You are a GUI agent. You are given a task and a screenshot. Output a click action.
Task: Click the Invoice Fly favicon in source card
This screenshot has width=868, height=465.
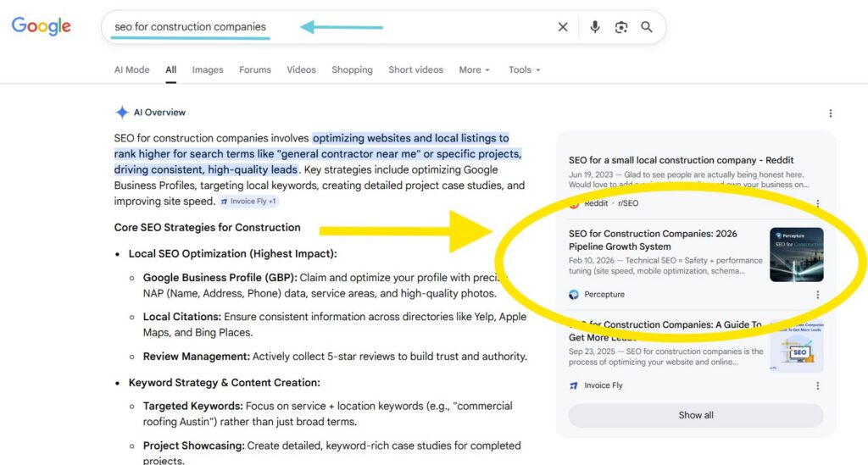[x=574, y=385]
